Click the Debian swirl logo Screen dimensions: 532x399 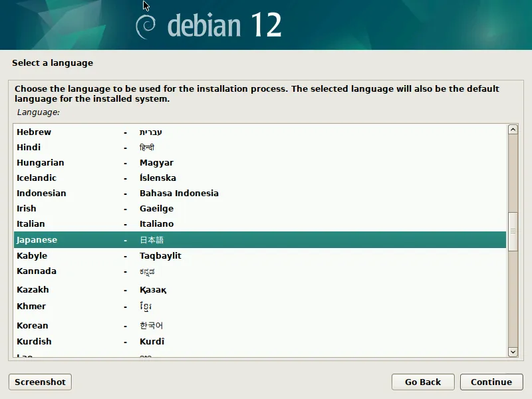coord(146,26)
